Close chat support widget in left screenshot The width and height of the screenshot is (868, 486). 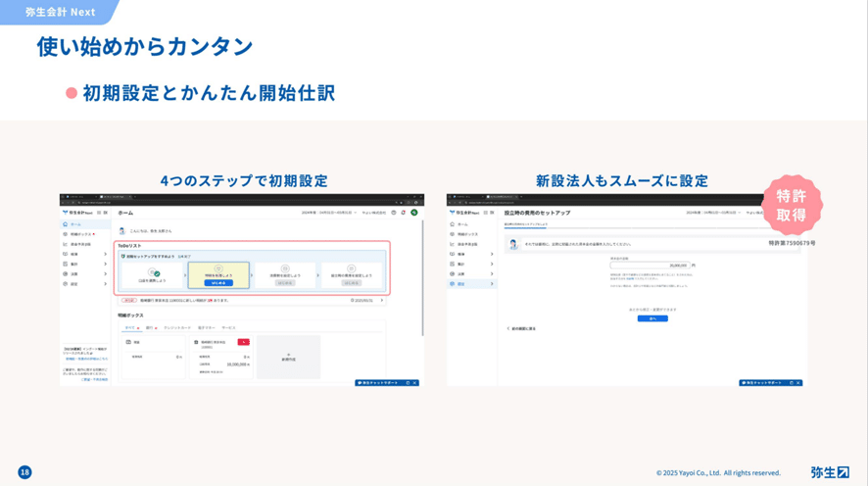[x=414, y=383]
